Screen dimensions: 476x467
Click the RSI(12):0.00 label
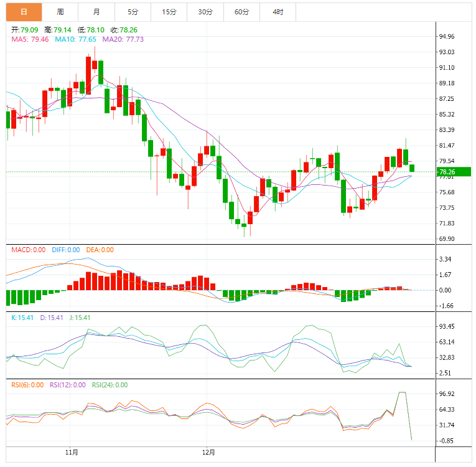tap(68, 385)
